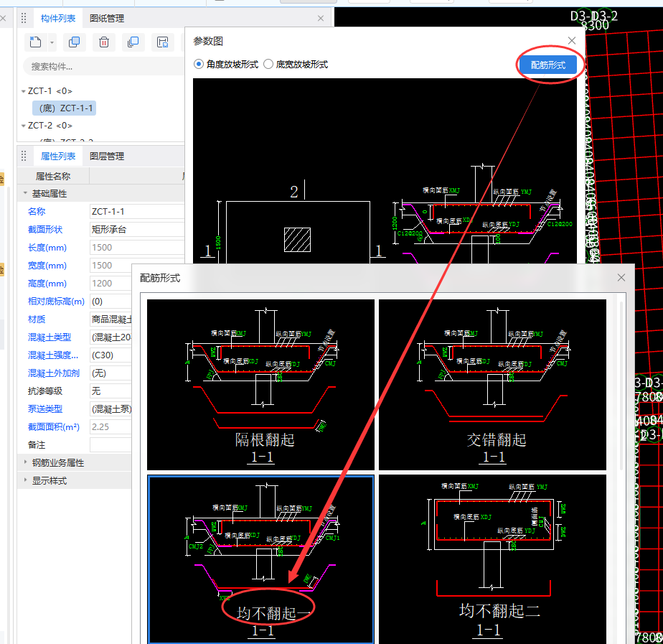Expand 显示样式 section
The height and width of the screenshot is (644, 663).
point(27,480)
